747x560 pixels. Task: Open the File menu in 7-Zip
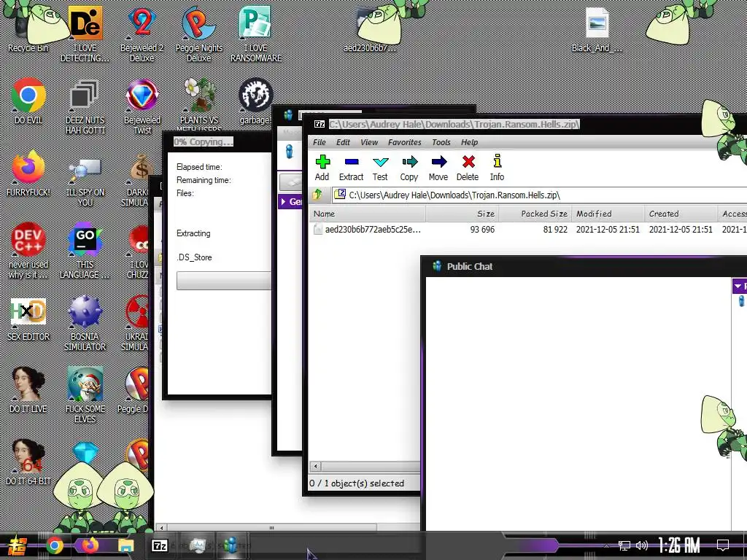320,142
